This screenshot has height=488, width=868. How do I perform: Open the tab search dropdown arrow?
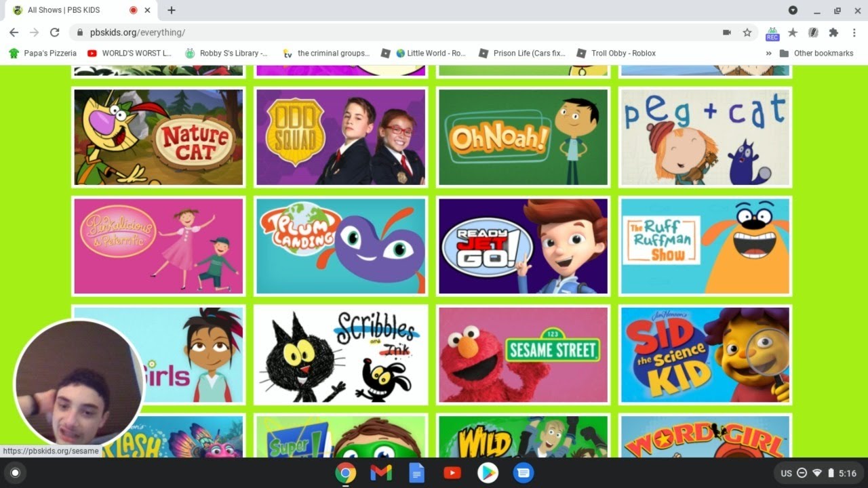(x=793, y=10)
